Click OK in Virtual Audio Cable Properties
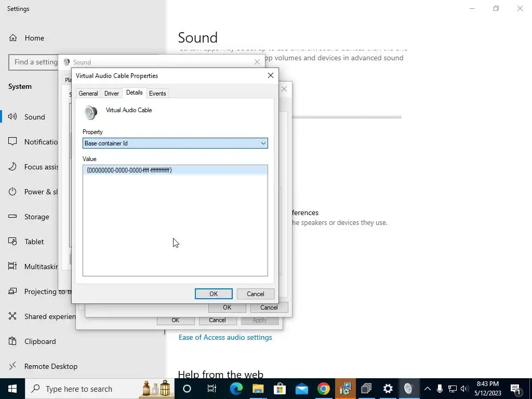532x399 pixels. click(214, 294)
